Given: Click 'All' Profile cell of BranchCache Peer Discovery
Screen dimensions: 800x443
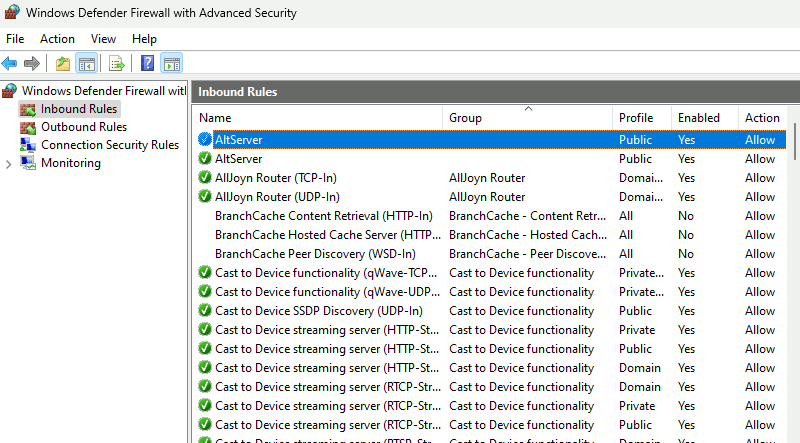Looking at the screenshot, I should tap(626, 254).
